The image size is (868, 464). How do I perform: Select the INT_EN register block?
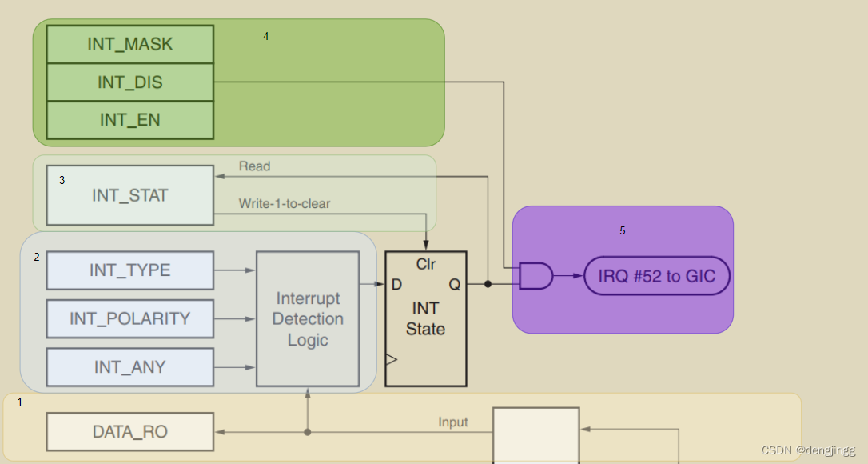click(129, 119)
